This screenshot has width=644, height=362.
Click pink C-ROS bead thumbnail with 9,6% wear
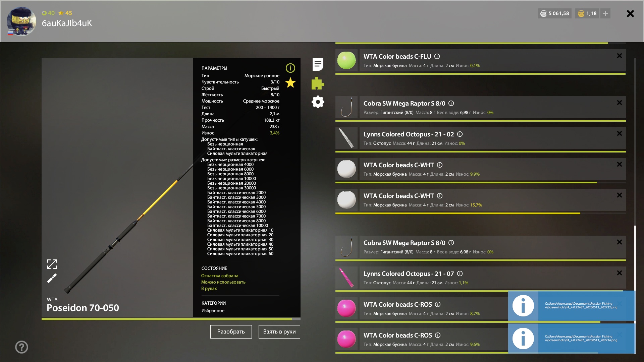tap(346, 339)
